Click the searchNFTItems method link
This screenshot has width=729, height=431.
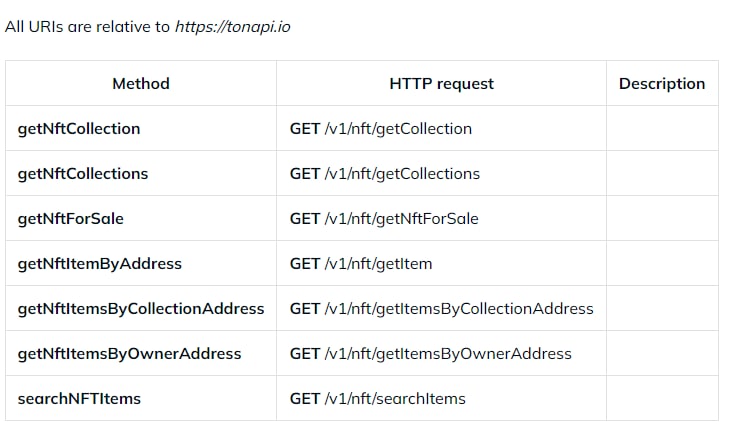click(79, 399)
